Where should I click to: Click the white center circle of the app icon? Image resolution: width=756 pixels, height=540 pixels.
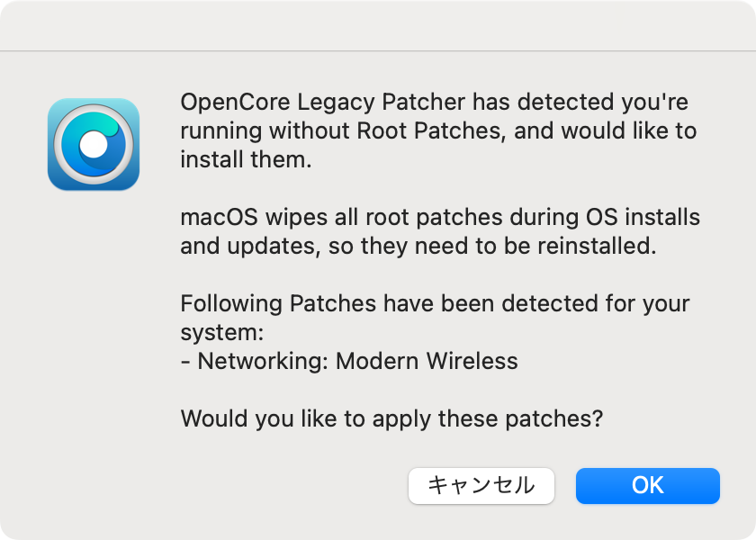coord(93,145)
